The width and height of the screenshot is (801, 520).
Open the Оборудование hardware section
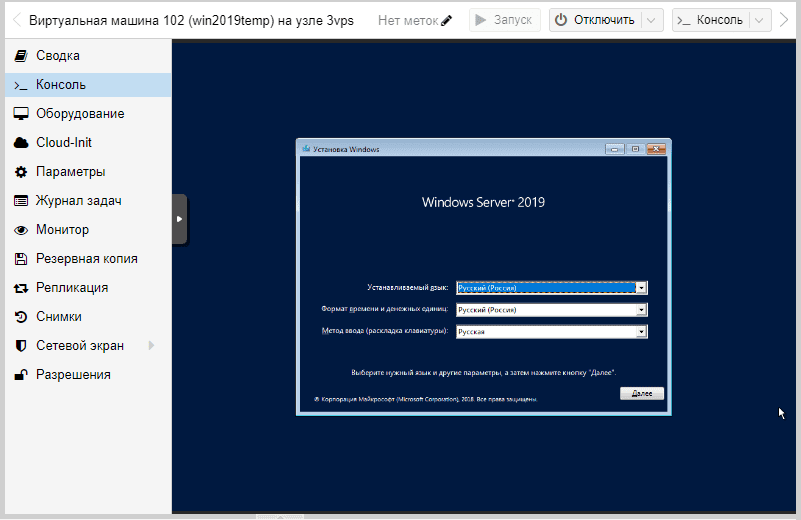tap(88, 113)
